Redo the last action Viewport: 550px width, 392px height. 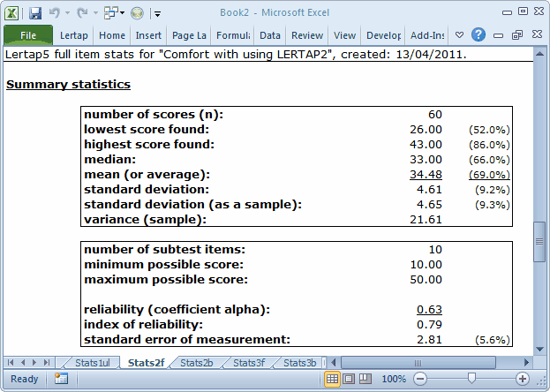pyautogui.click(x=82, y=13)
